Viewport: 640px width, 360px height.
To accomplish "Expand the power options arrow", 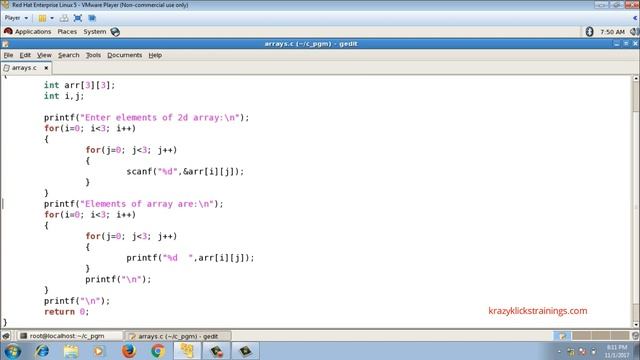I will click(x=52, y=18).
